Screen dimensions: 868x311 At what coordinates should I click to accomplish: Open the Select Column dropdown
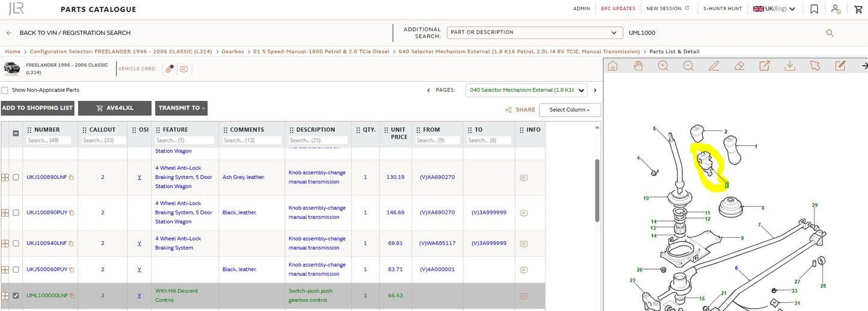click(570, 110)
